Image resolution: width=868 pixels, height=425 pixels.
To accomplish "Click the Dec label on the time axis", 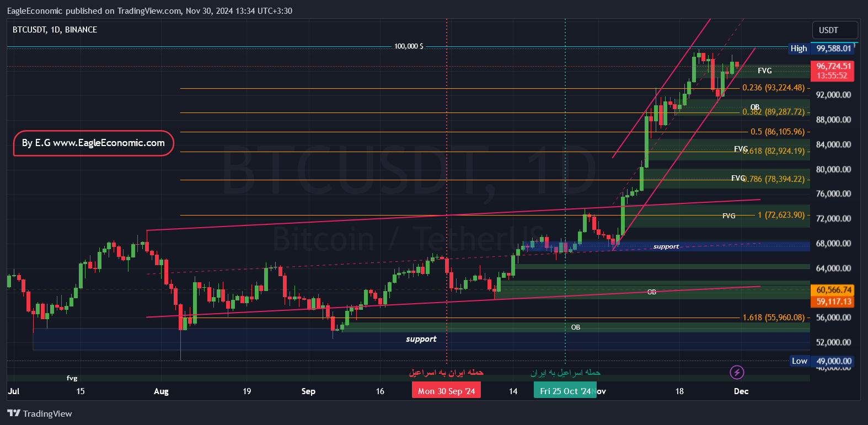I will point(741,391).
